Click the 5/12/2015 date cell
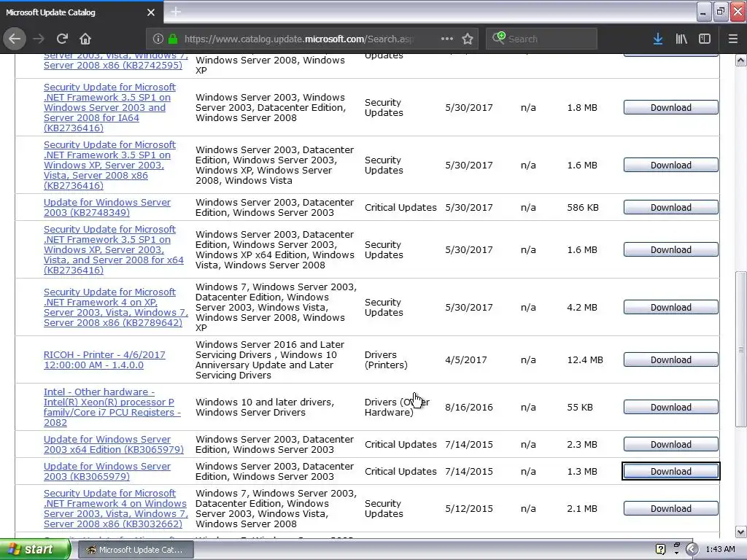Viewport: 747px width, 560px height. tap(469, 508)
